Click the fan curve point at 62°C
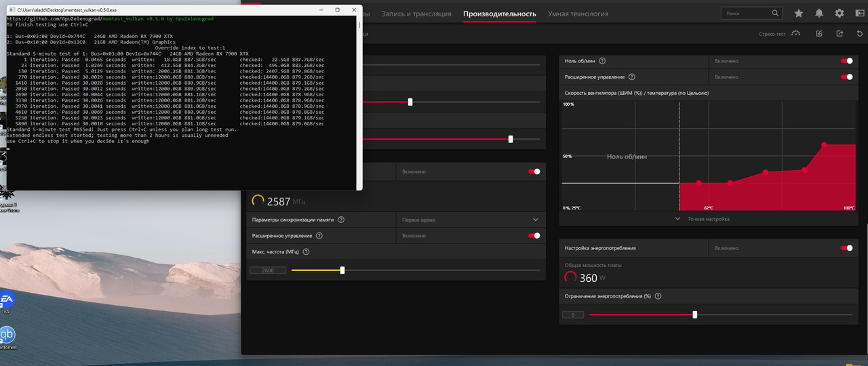This screenshot has height=366, width=868. point(730,183)
